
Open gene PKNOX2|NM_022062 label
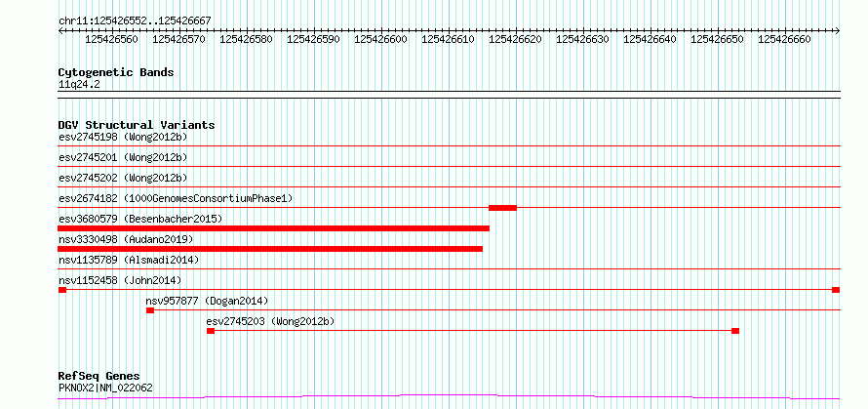tap(105, 388)
